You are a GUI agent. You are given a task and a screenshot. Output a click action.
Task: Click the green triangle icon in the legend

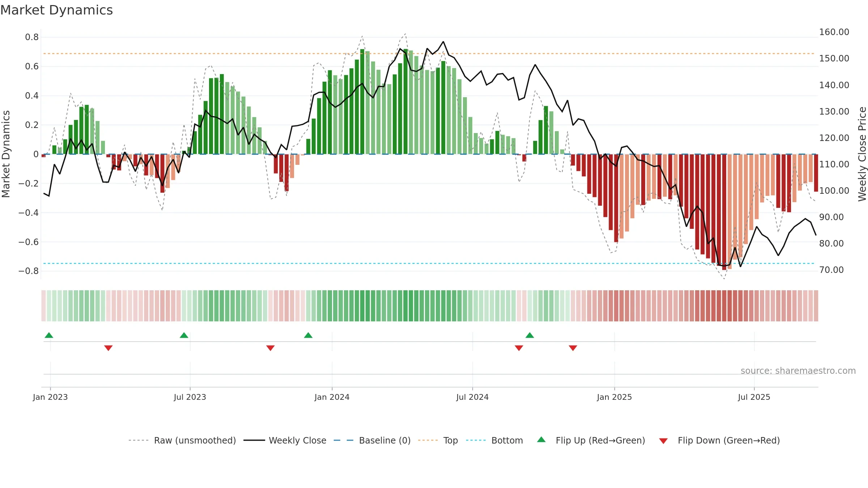click(x=541, y=440)
